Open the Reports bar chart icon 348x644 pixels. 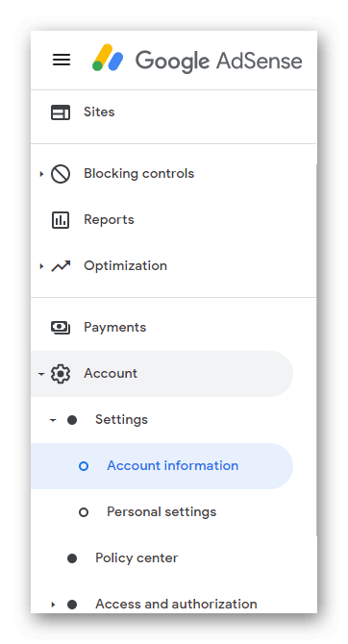pyautogui.click(x=61, y=220)
